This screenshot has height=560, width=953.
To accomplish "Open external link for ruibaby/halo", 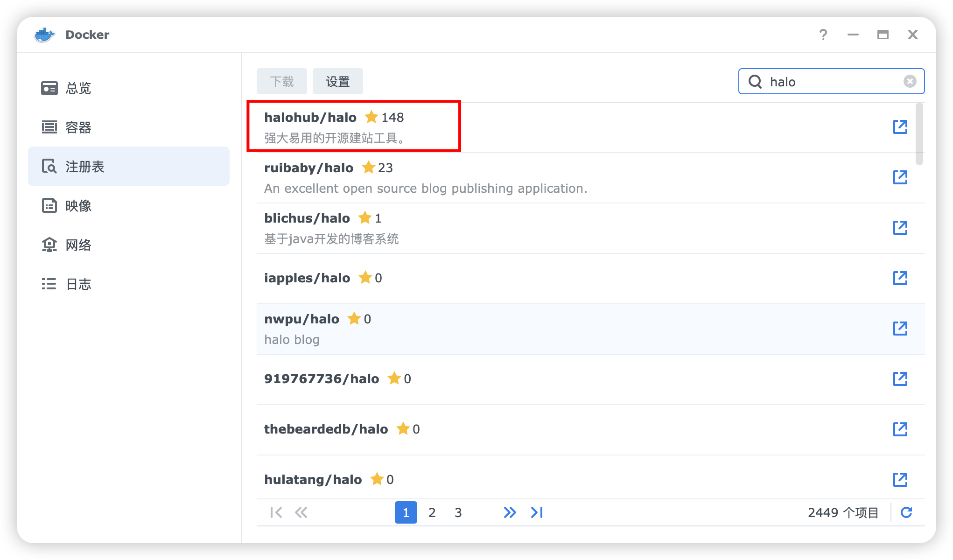I will click(x=900, y=177).
